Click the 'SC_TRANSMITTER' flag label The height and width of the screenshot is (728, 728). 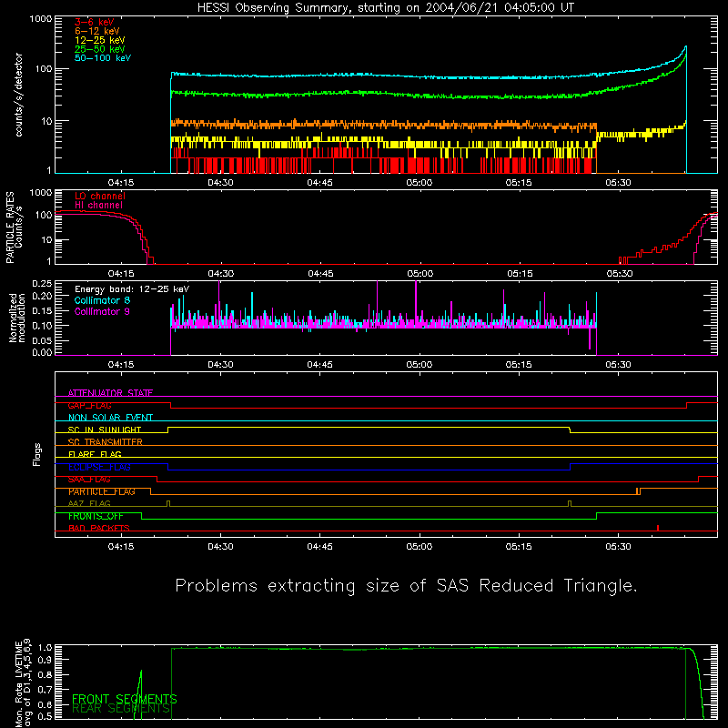point(106,441)
